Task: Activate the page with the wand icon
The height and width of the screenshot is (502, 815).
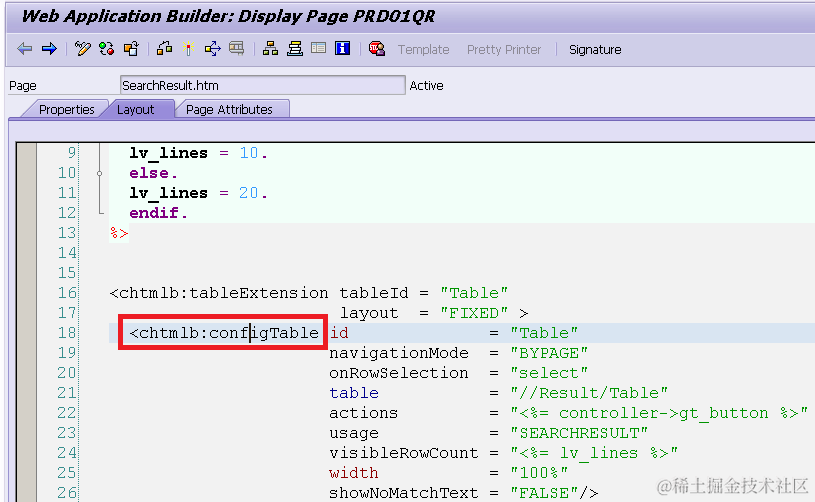Action: pos(188,49)
